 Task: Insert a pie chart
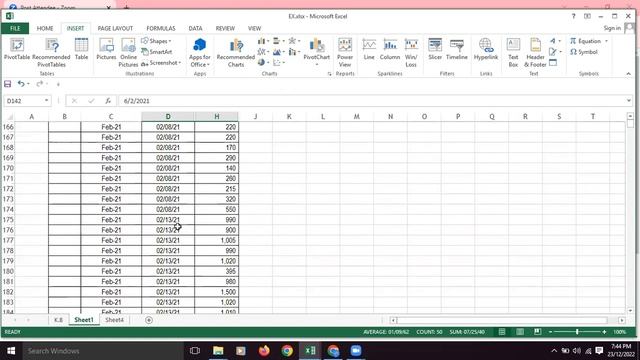tap(263, 62)
